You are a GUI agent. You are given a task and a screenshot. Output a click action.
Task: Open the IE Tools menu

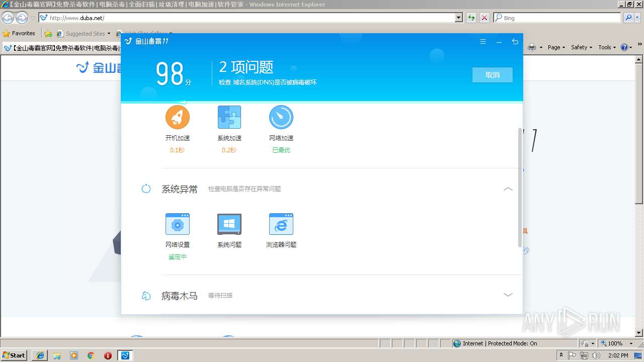(607, 47)
